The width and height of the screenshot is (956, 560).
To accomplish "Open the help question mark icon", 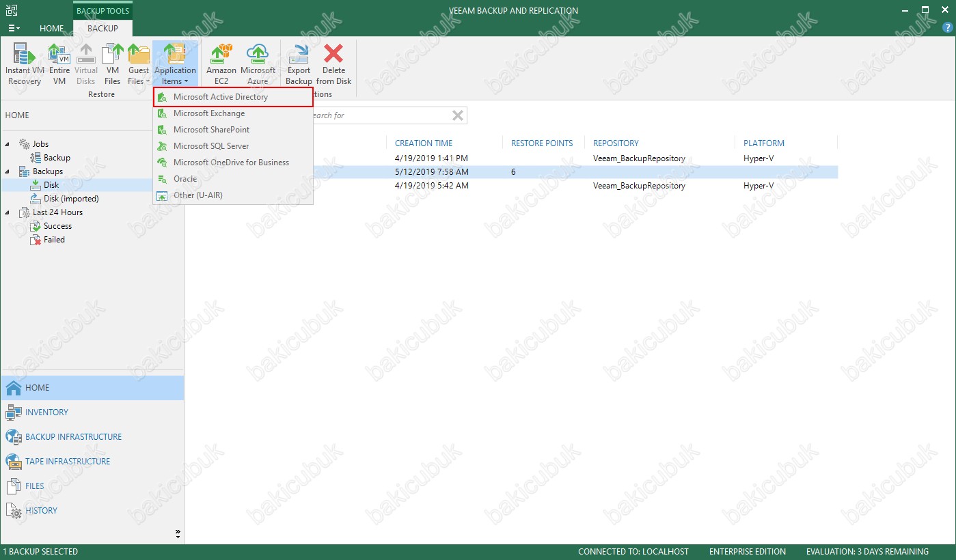I will [946, 28].
